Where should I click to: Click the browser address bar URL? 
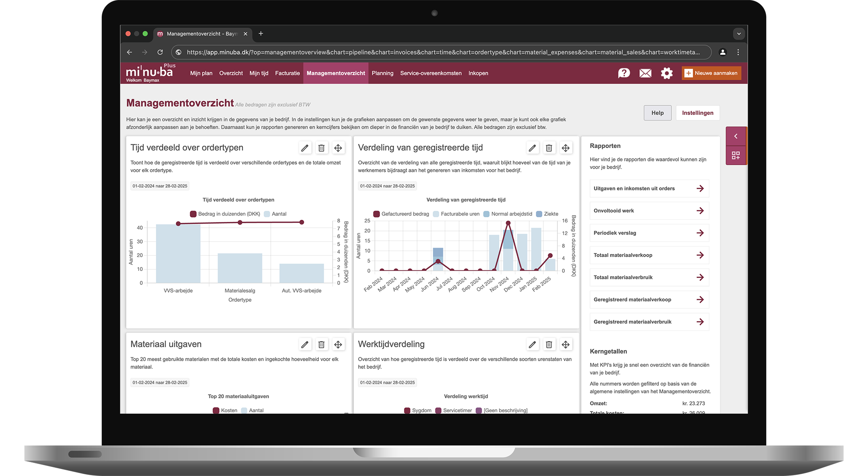coord(442,52)
